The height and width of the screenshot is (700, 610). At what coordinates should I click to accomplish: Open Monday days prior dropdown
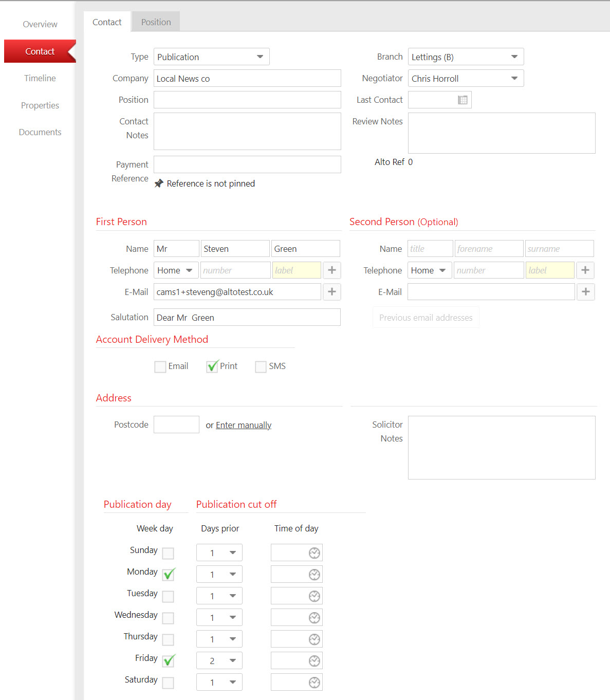pos(219,575)
